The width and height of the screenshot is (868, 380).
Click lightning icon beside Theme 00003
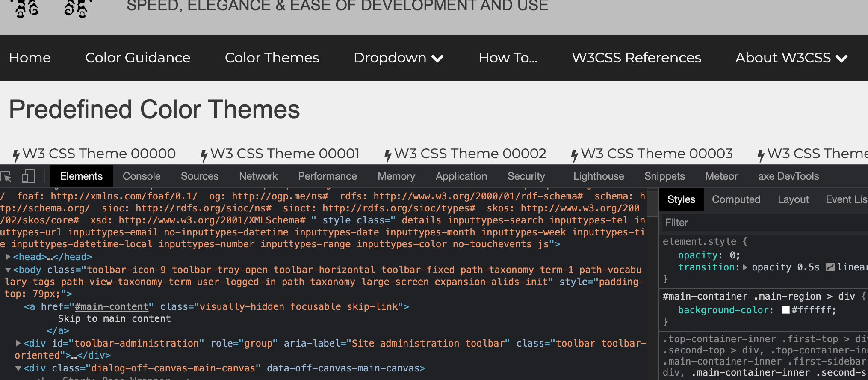click(575, 155)
